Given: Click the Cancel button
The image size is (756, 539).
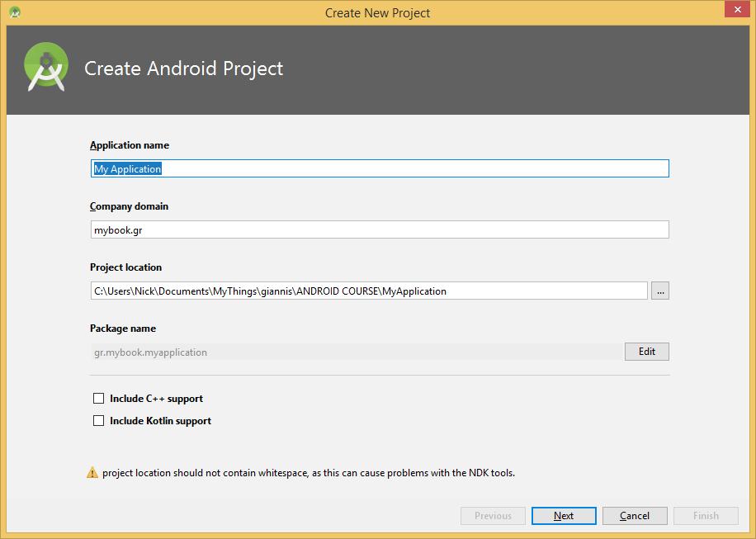Looking at the screenshot, I should click(635, 516).
